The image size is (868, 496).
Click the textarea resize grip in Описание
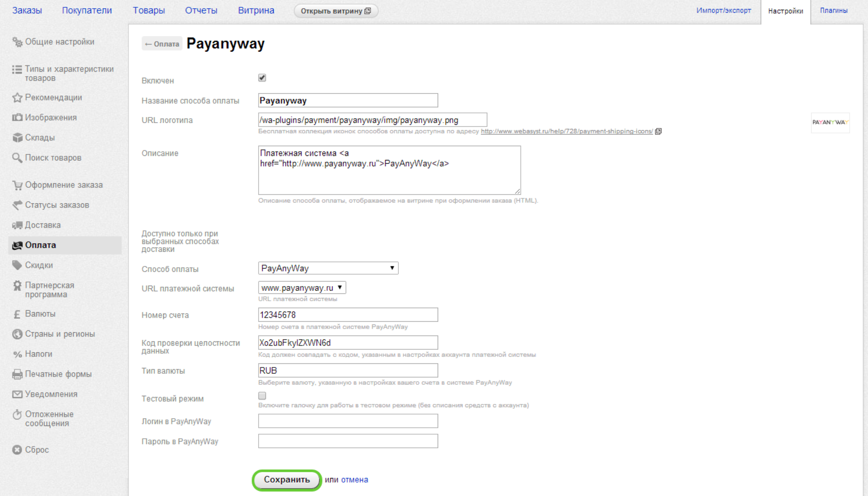click(x=517, y=191)
